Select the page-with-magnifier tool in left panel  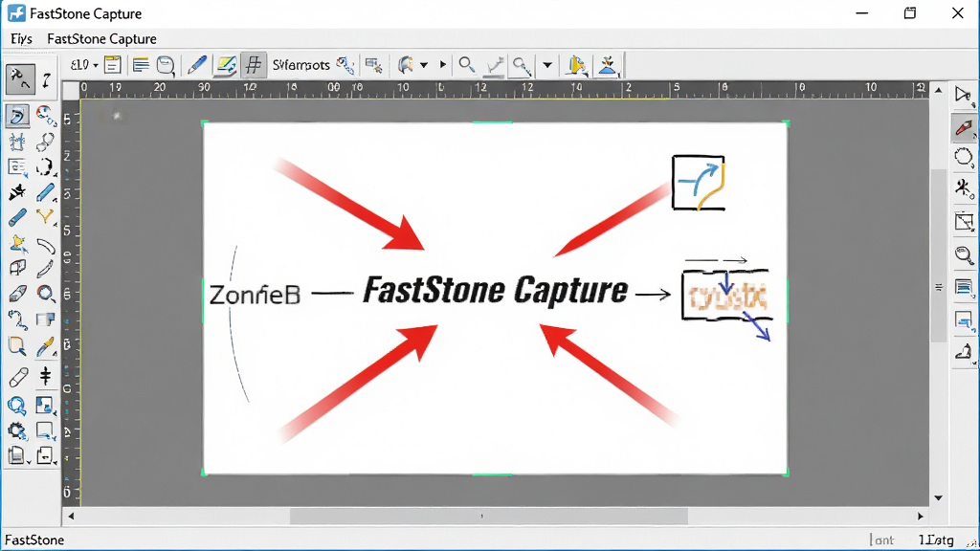pyautogui.click(x=17, y=346)
